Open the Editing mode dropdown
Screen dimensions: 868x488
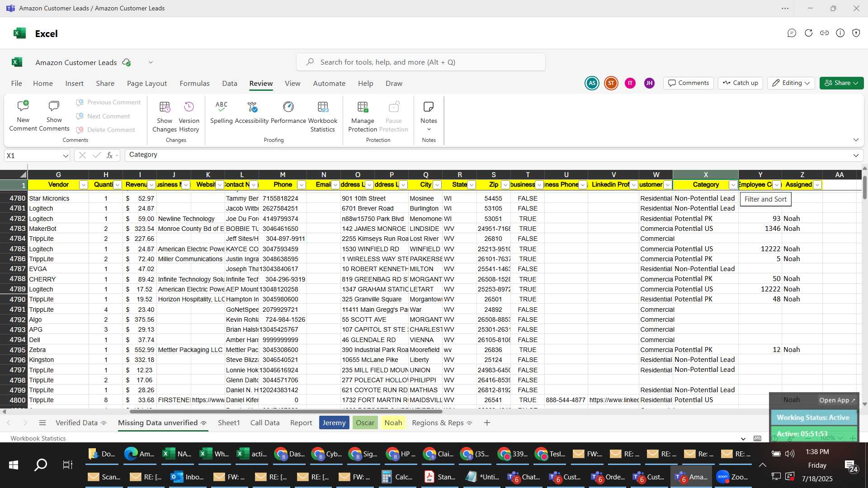[x=791, y=83]
